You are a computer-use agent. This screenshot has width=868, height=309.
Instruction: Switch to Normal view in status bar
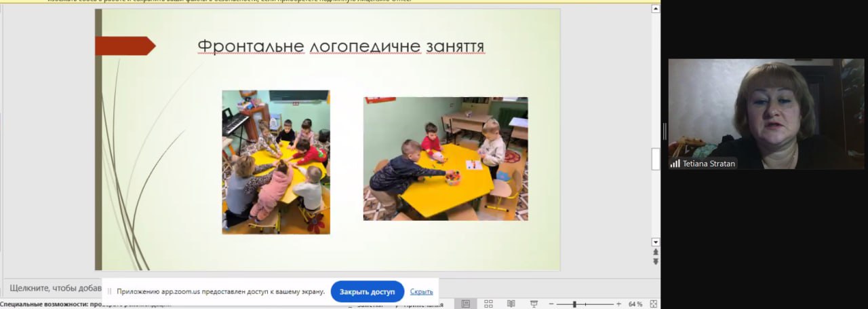(465, 304)
